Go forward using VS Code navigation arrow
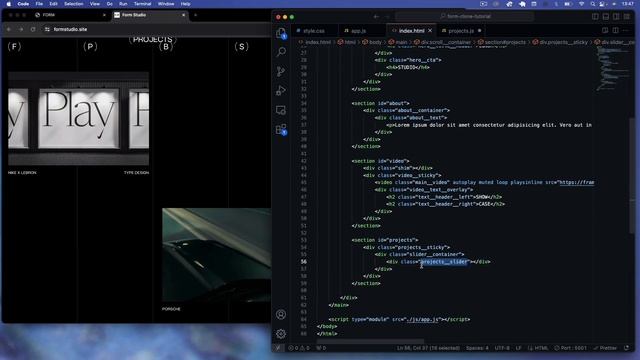Screen dimensions: 640x360 [387, 17]
